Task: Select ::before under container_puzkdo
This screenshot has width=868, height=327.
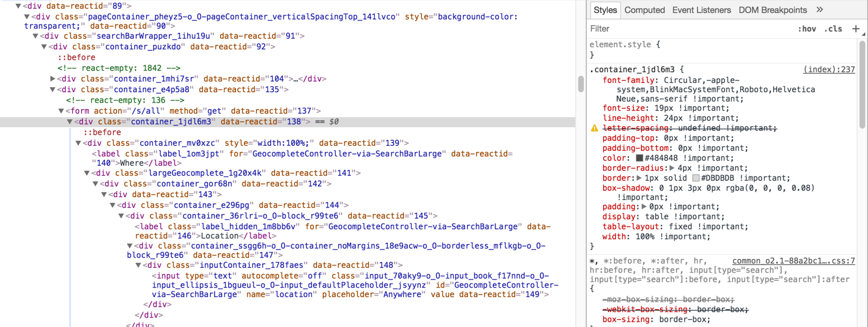Action: pyautogui.click(x=76, y=57)
